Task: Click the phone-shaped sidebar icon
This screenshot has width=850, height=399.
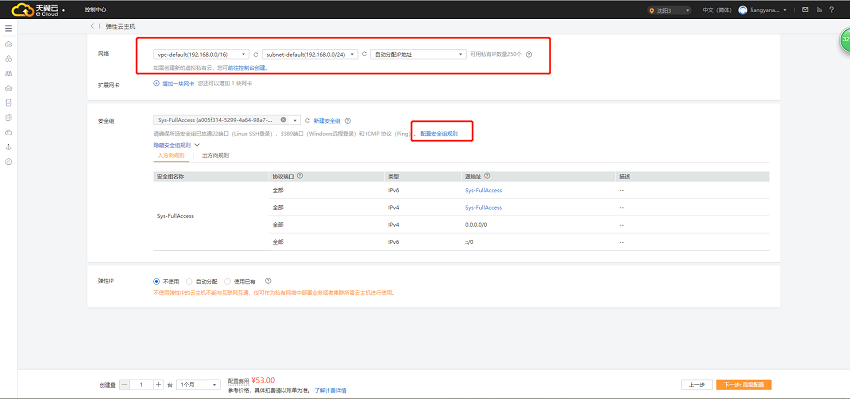Action: point(8,102)
